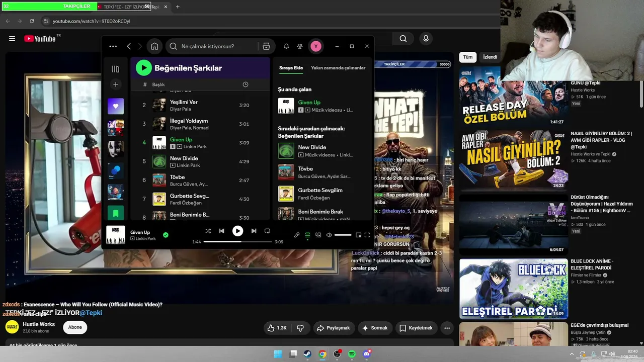
Task: Open the Spotify profile avatar menu
Action: [315, 46]
